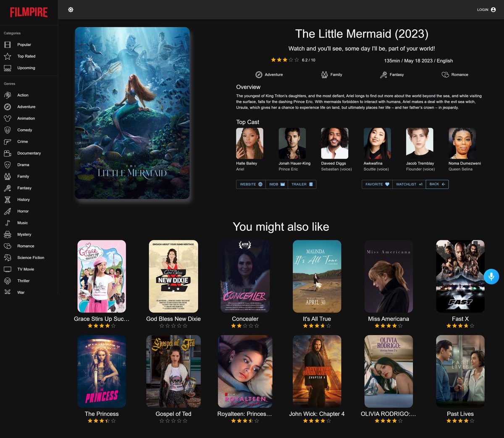Image resolution: width=504 pixels, height=438 pixels.
Task: Pick the Animation genre icon
Action: 8,118
